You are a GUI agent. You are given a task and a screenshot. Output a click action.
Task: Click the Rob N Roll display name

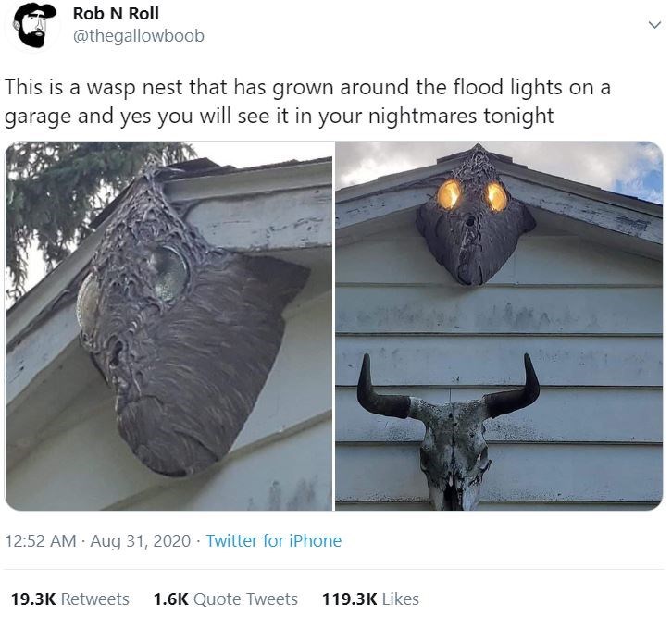(116, 14)
